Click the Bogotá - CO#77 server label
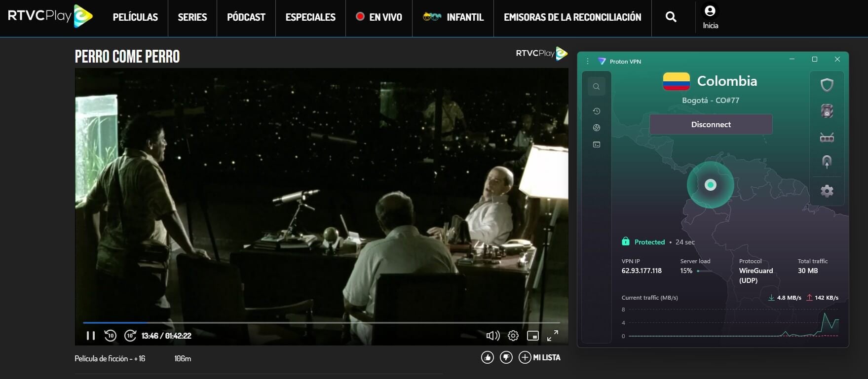 pos(711,100)
